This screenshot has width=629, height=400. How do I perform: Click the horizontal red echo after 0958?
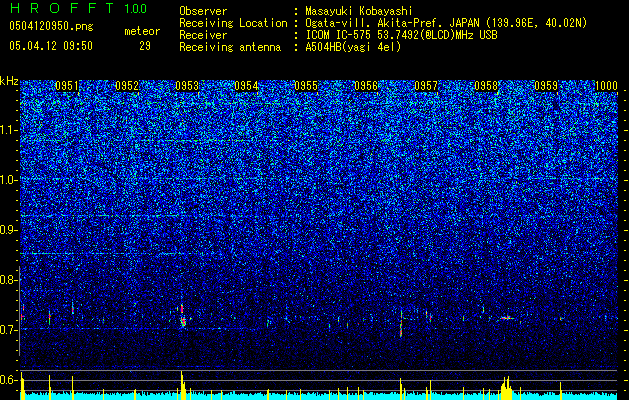507,318
